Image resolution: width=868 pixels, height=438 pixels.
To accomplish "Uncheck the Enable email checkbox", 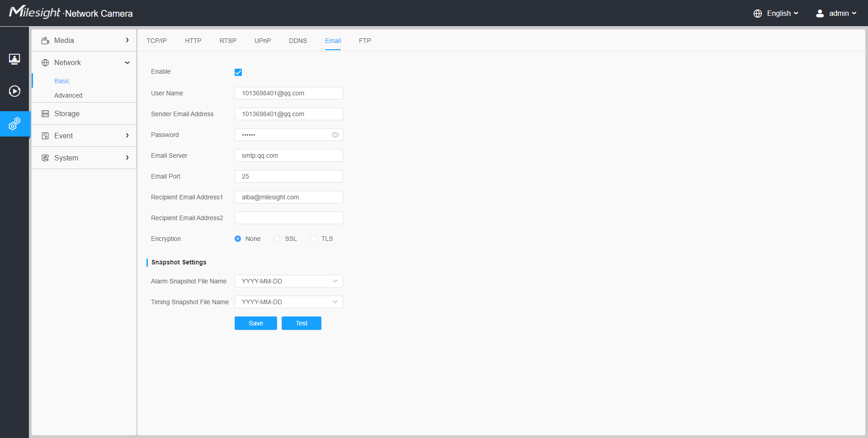I will [x=238, y=72].
